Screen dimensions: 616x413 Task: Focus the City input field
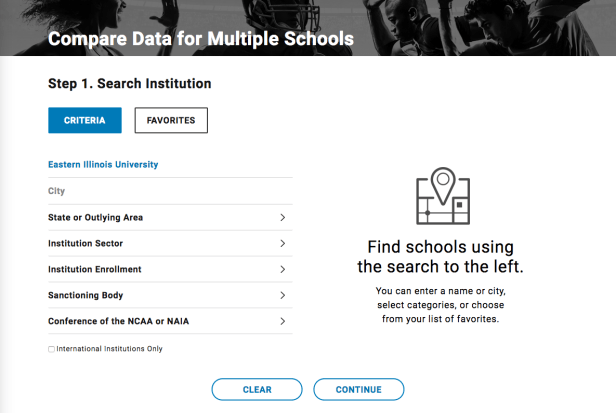[x=170, y=190]
